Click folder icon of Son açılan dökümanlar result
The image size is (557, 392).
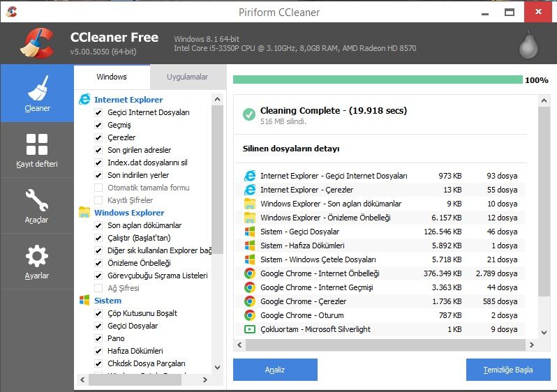point(250,204)
